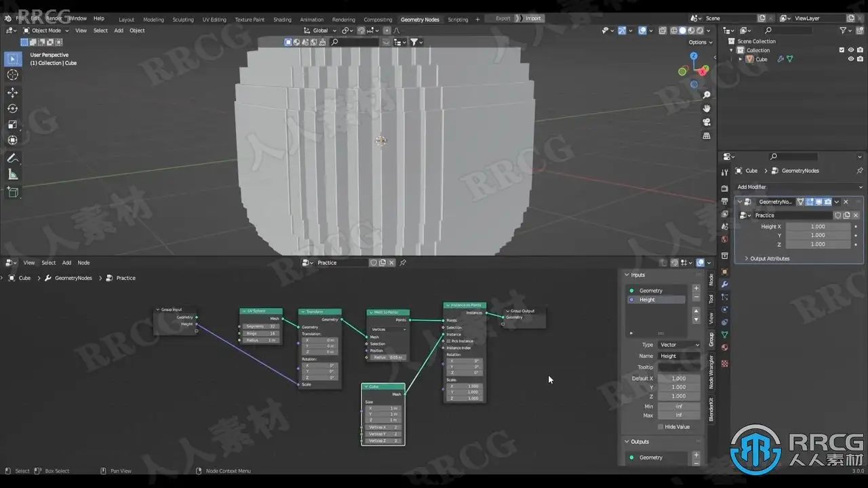This screenshot has width=868, height=488.
Task: Select the Height input in the Inputs list
Action: tap(656, 300)
